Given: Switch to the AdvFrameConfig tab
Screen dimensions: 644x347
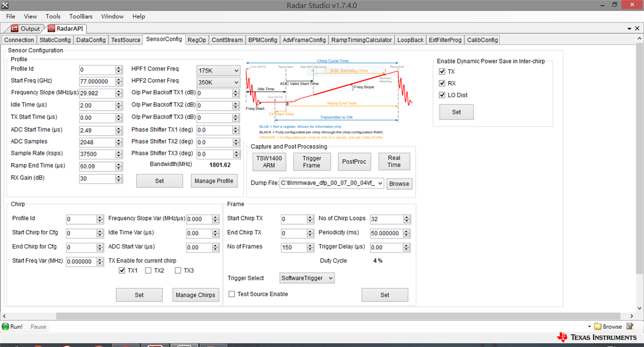Looking at the screenshot, I should click(304, 40).
